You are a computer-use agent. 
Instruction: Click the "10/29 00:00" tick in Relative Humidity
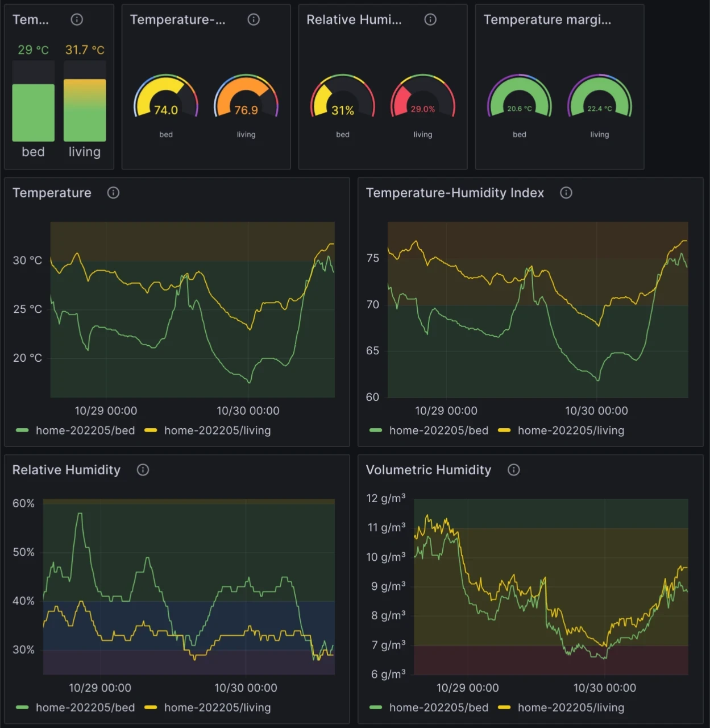point(100,688)
